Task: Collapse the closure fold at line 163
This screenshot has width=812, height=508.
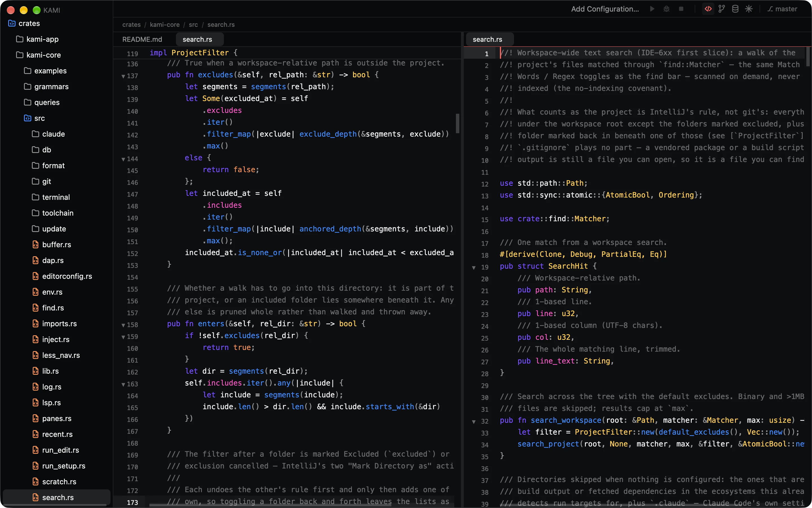Action: [x=123, y=384]
